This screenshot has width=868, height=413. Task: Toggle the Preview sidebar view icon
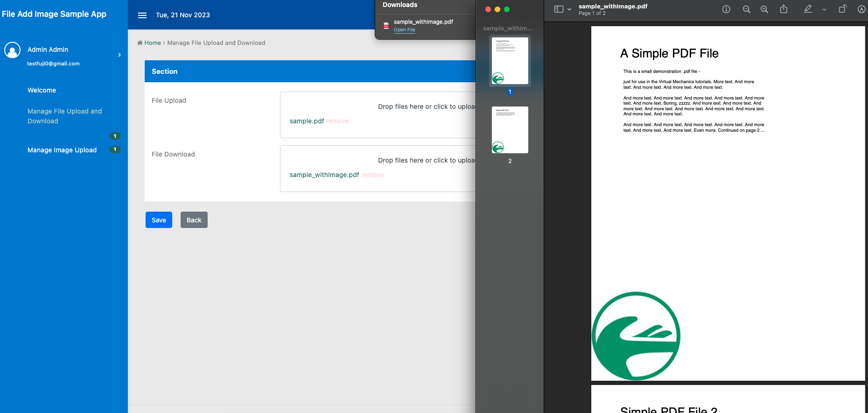pos(559,9)
